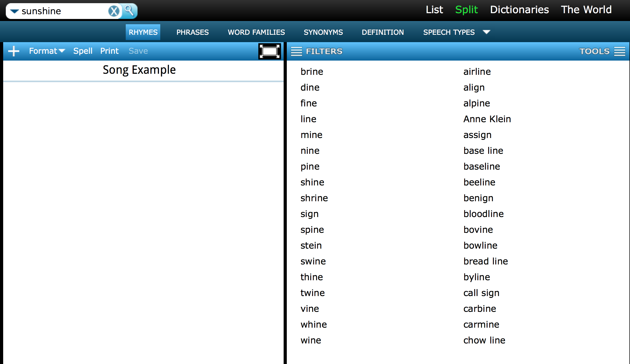Switch to the PHRASES tab

point(192,32)
